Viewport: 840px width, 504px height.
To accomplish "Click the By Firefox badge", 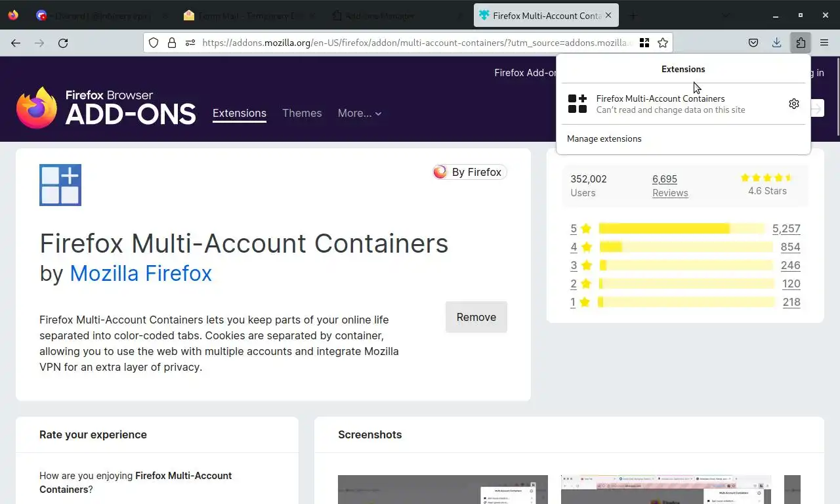I will pos(470,172).
